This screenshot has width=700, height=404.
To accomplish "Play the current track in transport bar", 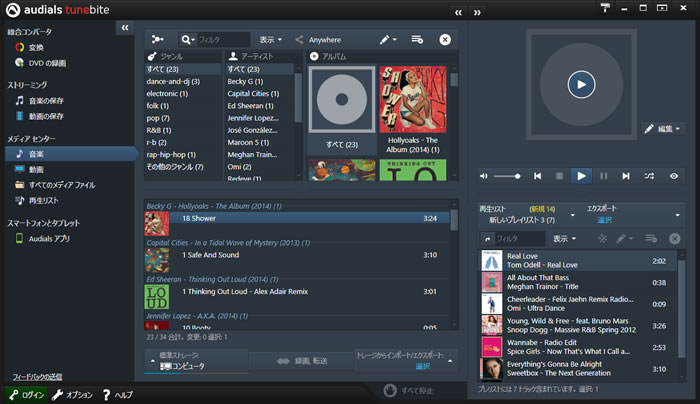I will 581,176.
